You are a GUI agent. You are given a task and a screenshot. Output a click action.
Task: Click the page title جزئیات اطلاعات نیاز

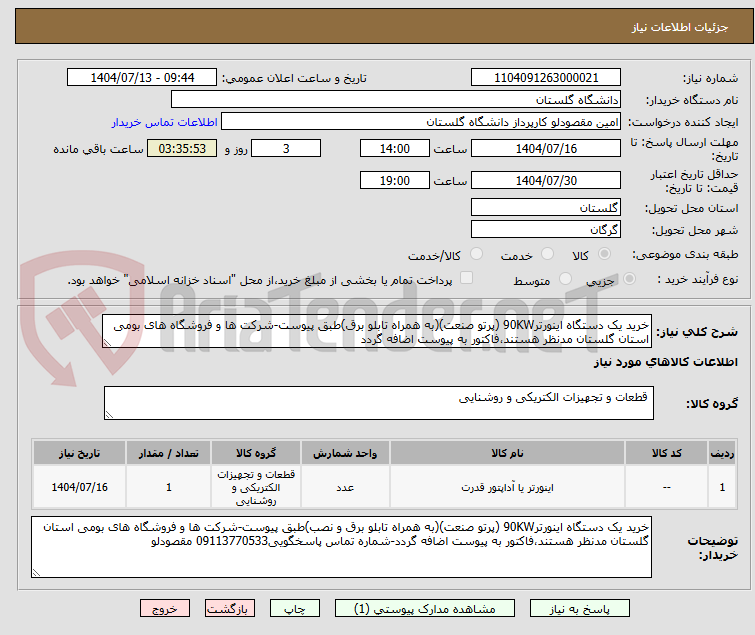pos(679,27)
